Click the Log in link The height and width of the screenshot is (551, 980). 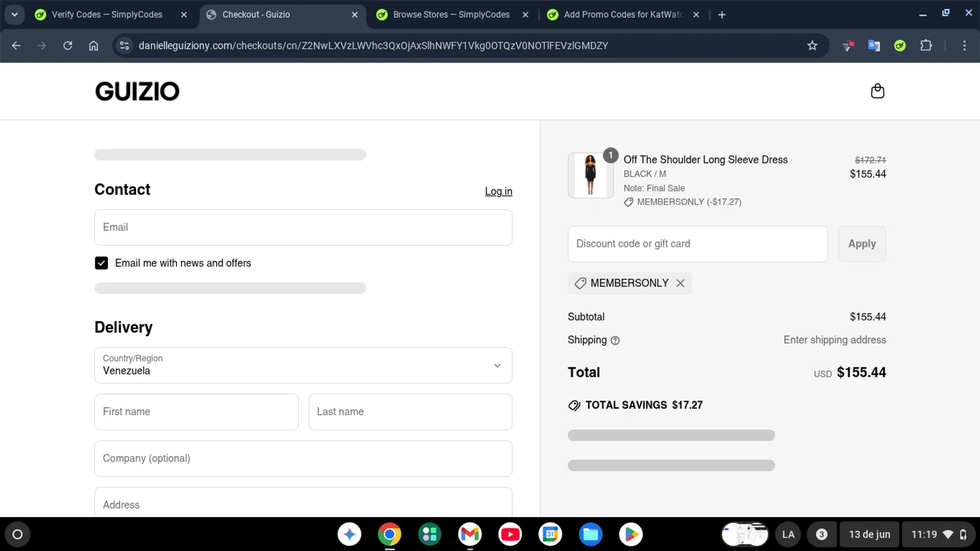point(498,192)
